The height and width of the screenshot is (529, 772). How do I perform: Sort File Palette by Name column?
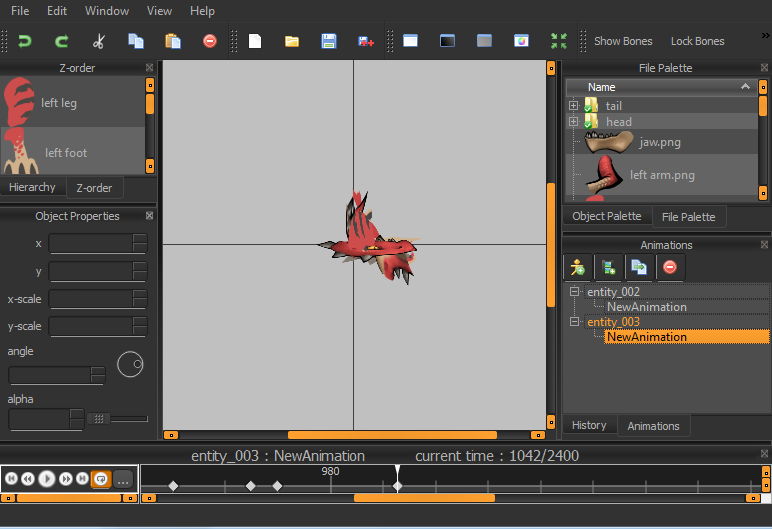661,87
